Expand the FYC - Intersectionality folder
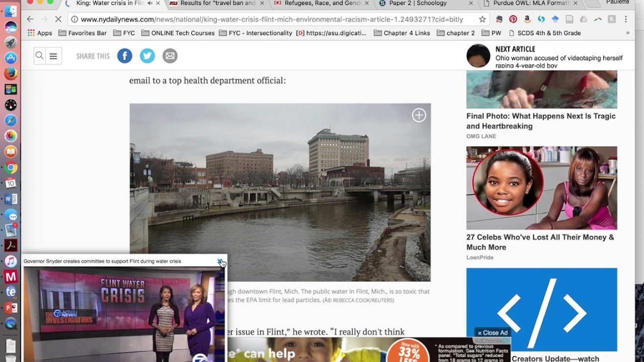 [x=255, y=33]
